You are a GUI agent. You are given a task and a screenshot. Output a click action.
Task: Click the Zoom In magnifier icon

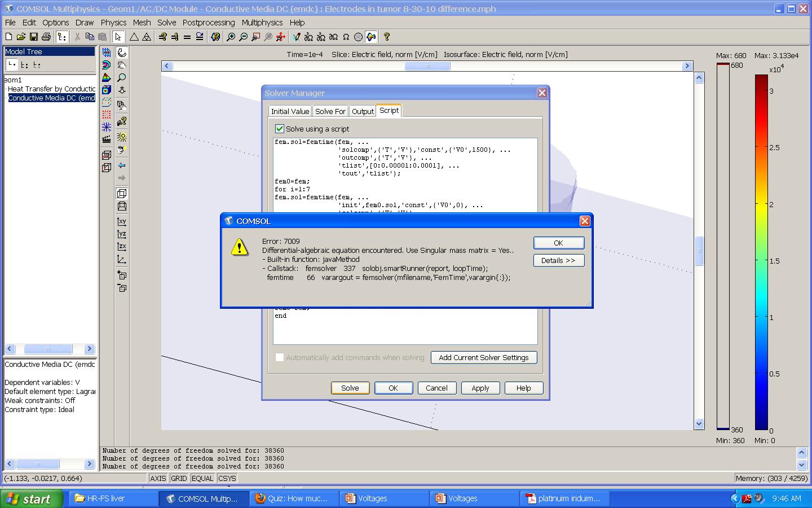point(231,37)
